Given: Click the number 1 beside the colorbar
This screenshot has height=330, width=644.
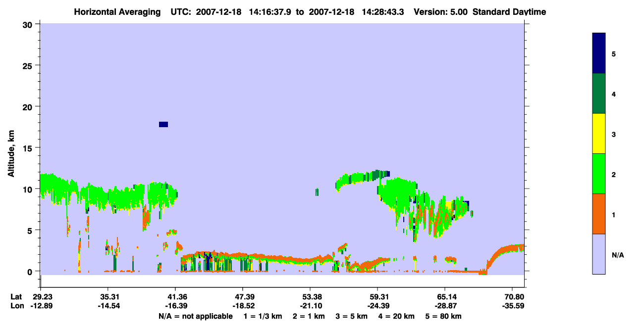Looking at the screenshot, I should tap(614, 215).
